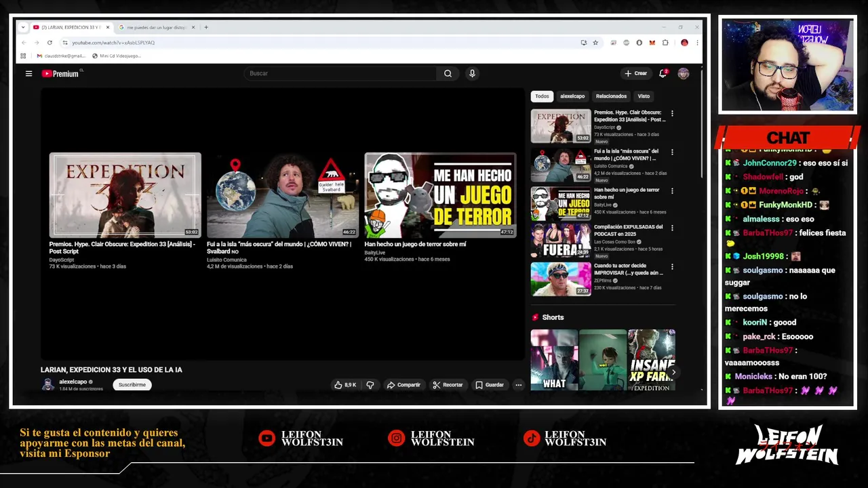The image size is (868, 488).
Task: Select the alexelcapo filter chip
Action: (572, 96)
